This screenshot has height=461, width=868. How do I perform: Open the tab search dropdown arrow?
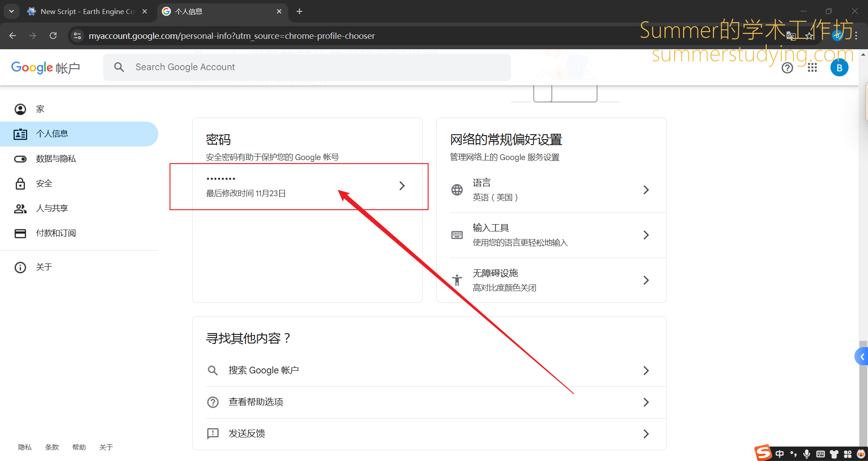pyautogui.click(x=12, y=11)
